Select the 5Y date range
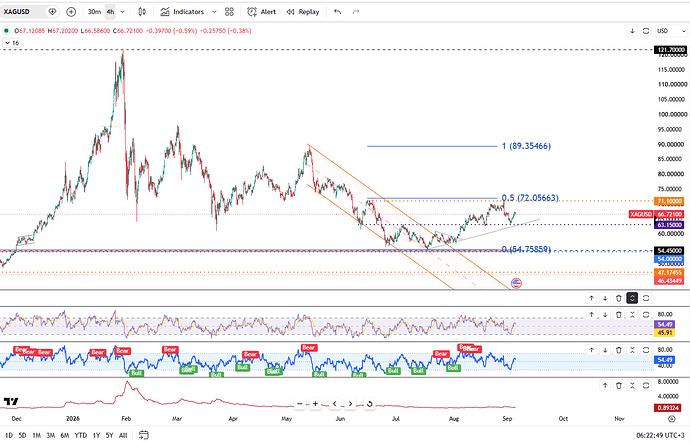Image resolution: width=690 pixels, height=442 pixels. [110, 435]
